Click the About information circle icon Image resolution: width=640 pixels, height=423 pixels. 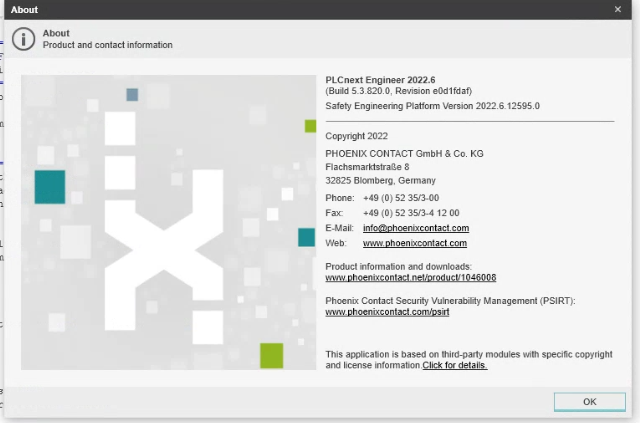(23, 39)
